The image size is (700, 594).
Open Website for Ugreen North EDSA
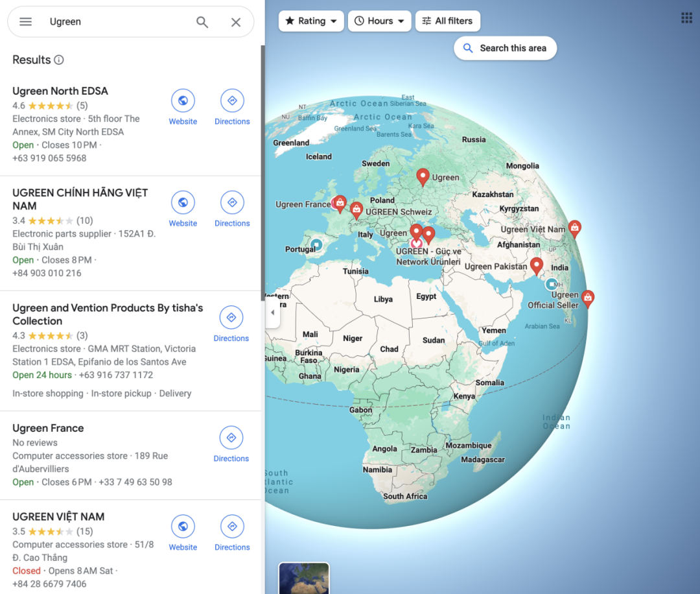point(183,107)
